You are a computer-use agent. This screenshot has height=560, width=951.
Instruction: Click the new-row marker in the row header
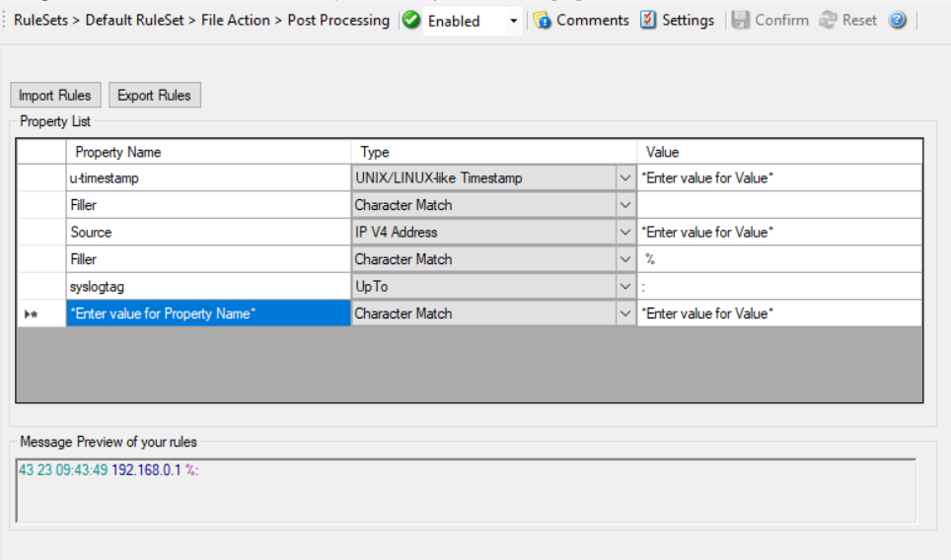(32, 314)
